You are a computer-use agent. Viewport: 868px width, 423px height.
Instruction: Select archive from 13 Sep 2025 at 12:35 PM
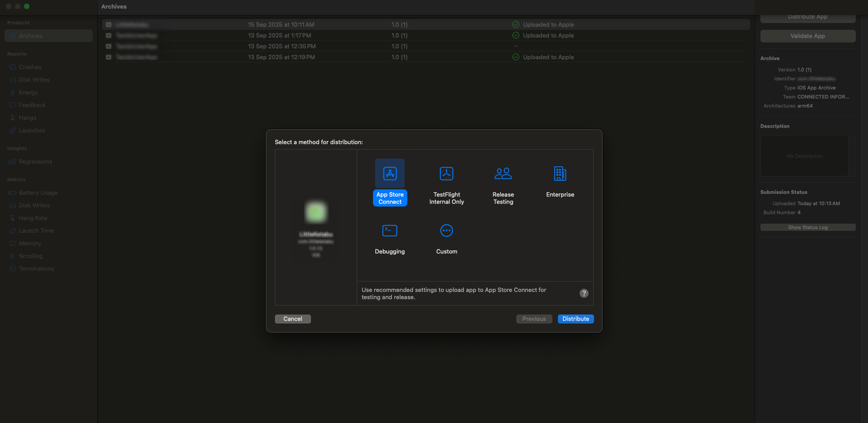tap(282, 47)
